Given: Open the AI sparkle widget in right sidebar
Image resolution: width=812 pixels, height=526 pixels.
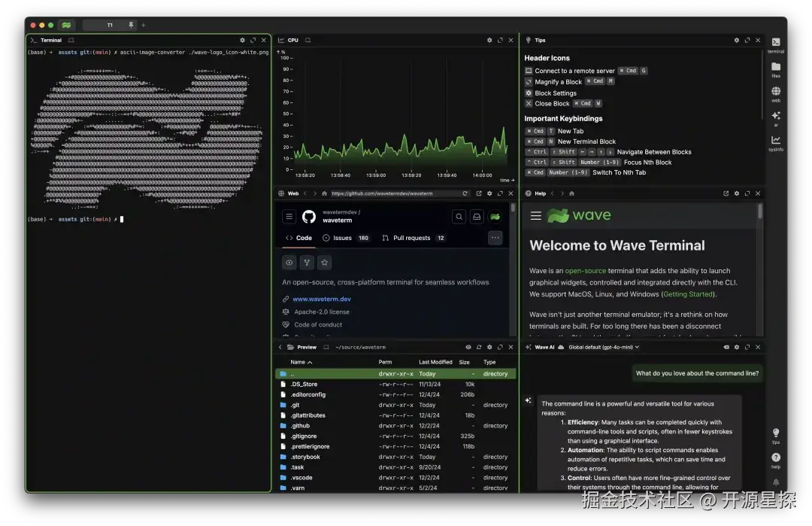Looking at the screenshot, I should click(x=776, y=117).
